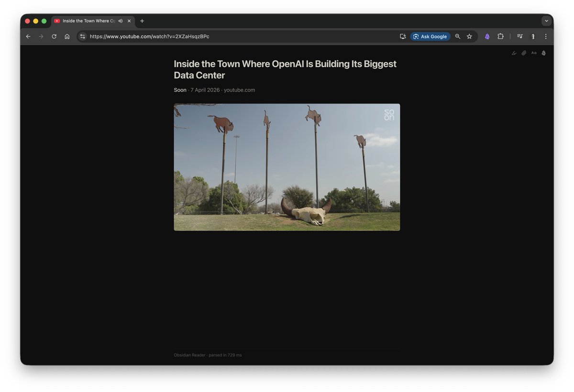Open the Chrome three-dot menu
This screenshot has height=392, width=574.
(546, 36)
